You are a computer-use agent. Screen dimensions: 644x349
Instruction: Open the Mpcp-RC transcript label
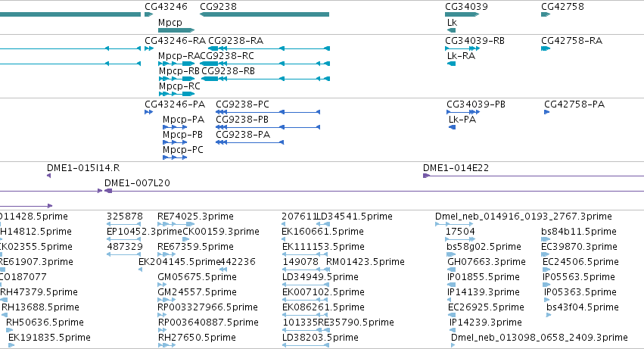(179, 86)
